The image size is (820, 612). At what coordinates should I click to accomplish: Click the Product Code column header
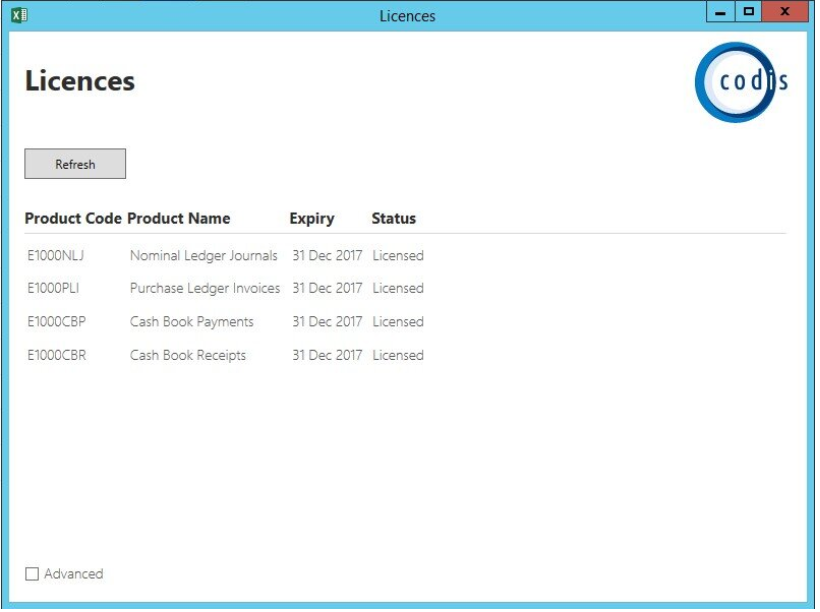pyautogui.click(x=73, y=218)
